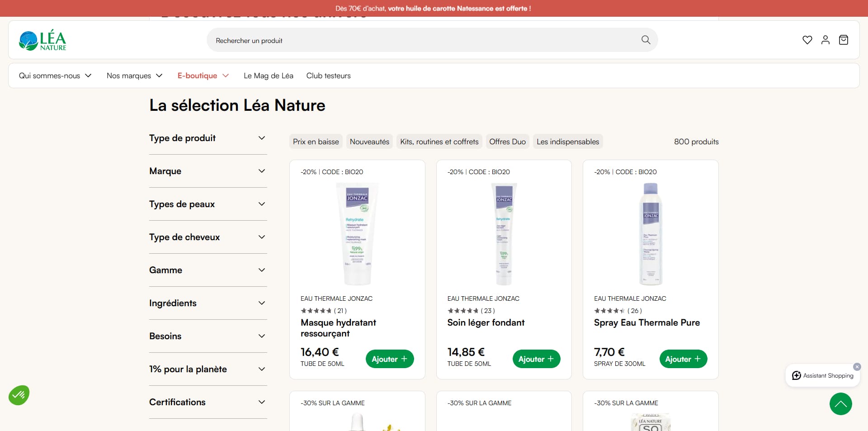868x431 pixels.
Task: Close the Assistant Shopping widget
Action: (x=857, y=367)
